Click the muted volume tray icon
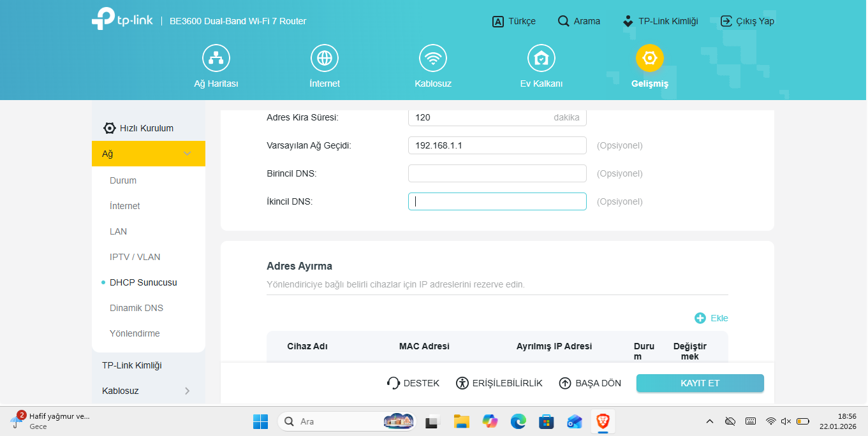Screen dimensions: 868x436 (786, 421)
